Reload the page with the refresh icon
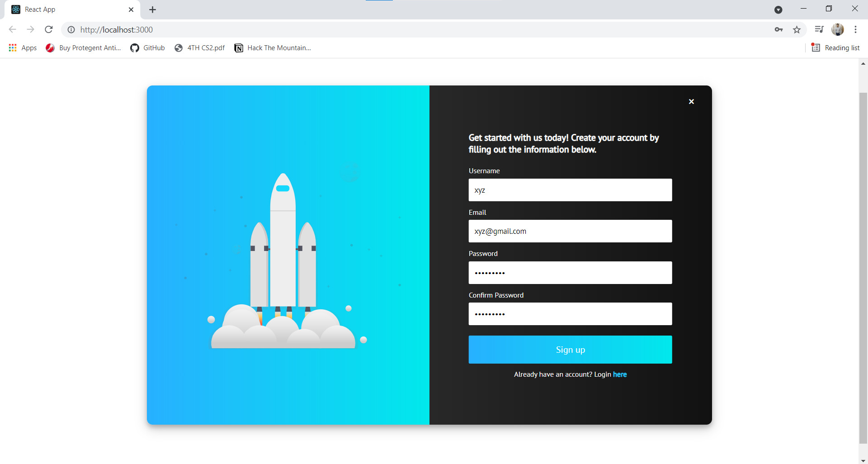 coord(49,29)
